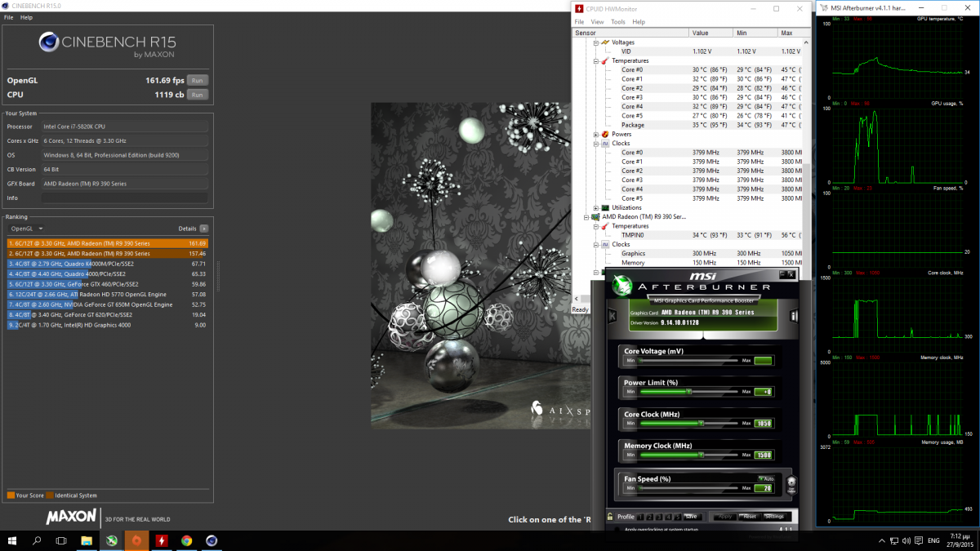980x551 pixels.
Task: Run the OpenGL benchmark in Cinebench
Action: [x=196, y=80]
